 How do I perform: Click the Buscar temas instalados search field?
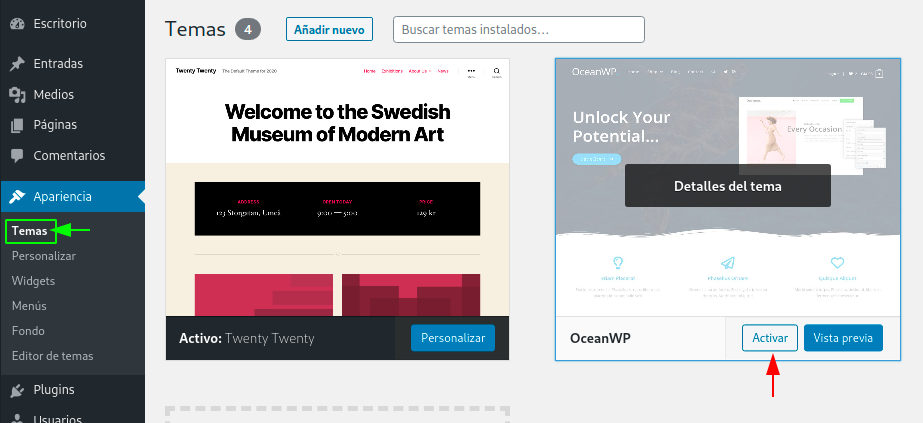519,29
